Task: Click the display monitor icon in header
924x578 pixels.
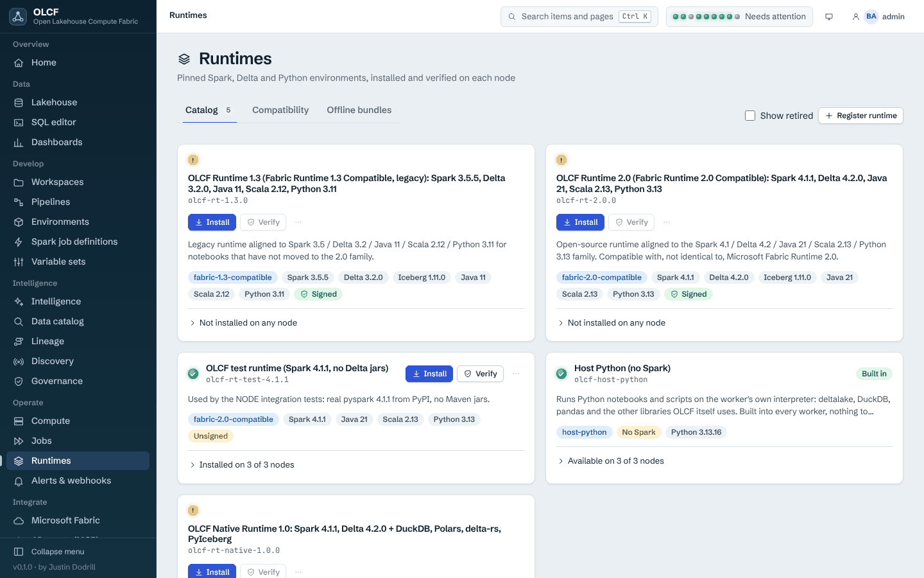Action: tap(829, 17)
